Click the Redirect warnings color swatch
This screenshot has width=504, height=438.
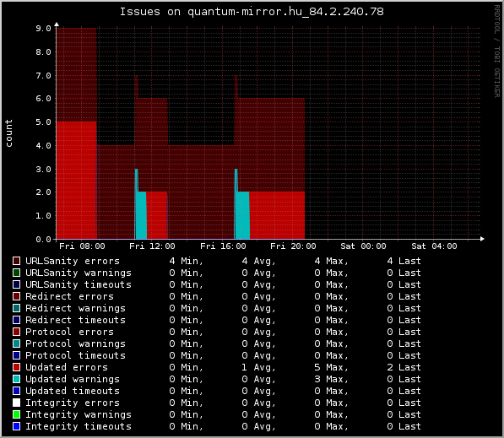(x=16, y=308)
